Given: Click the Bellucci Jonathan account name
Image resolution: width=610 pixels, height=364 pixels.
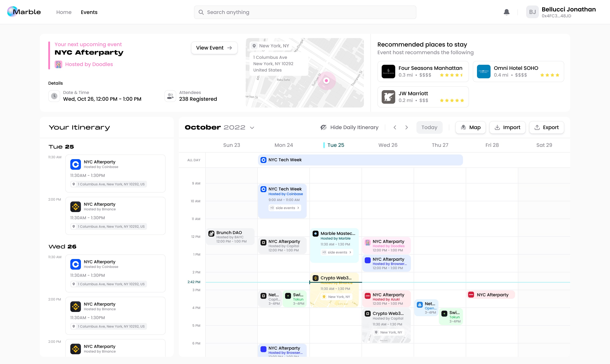Looking at the screenshot, I should click(568, 9).
